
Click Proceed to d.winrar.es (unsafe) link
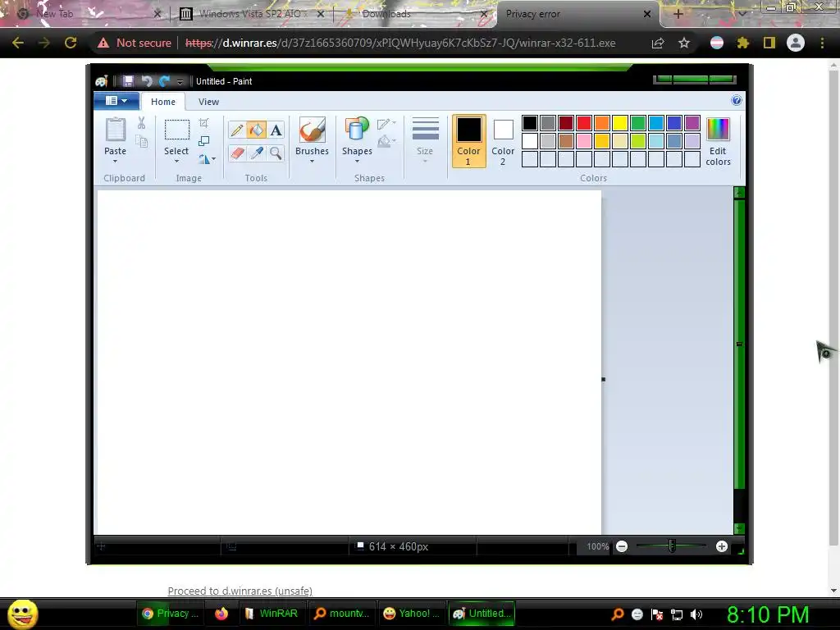click(240, 591)
